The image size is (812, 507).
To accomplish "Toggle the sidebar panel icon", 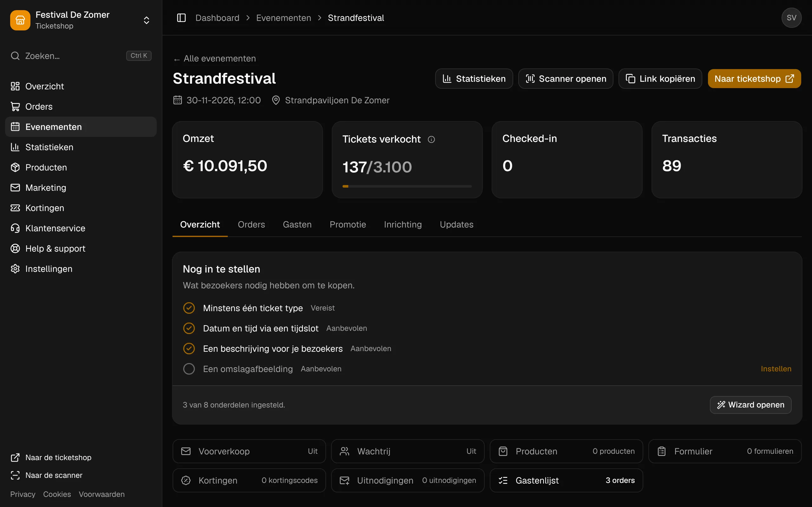I will [181, 18].
